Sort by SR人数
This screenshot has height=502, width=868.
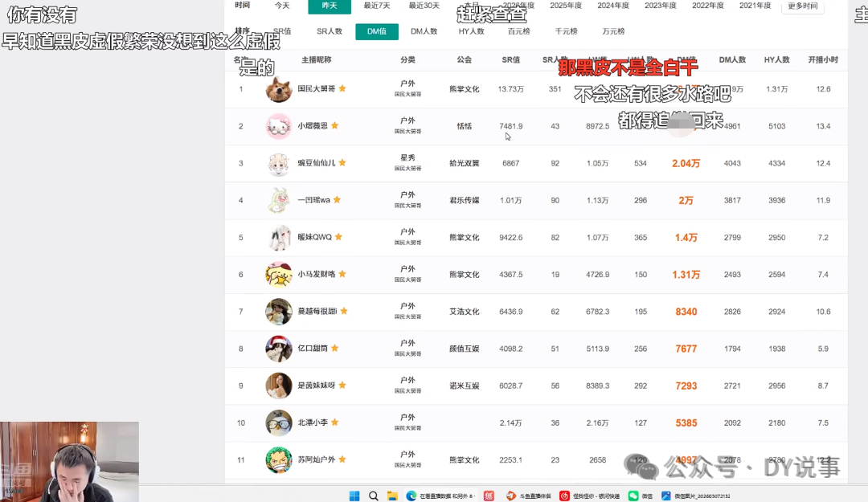330,31
